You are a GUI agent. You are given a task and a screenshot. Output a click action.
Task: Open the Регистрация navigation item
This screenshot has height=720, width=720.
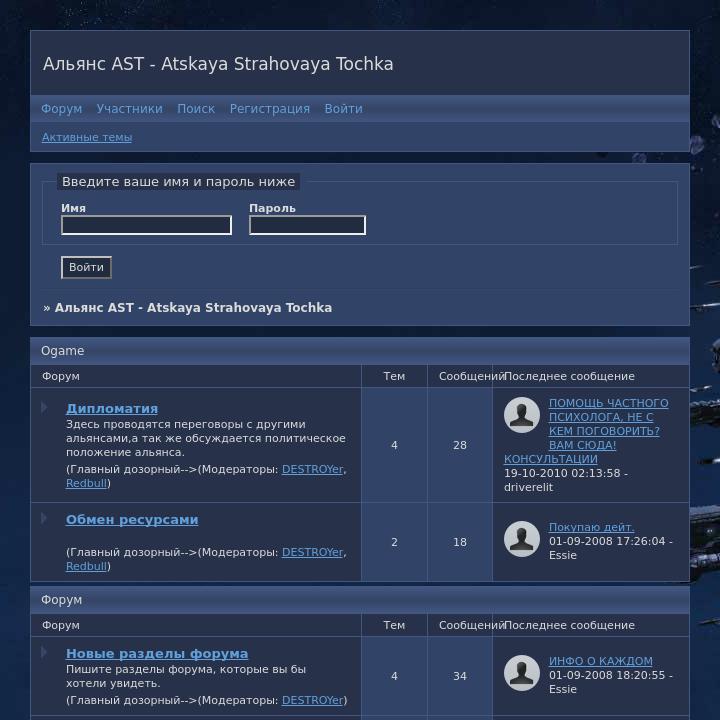pyautogui.click(x=270, y=109)
